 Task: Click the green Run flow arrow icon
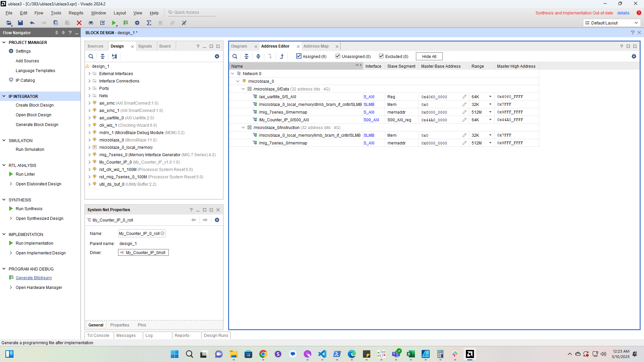tap(114, 23)
